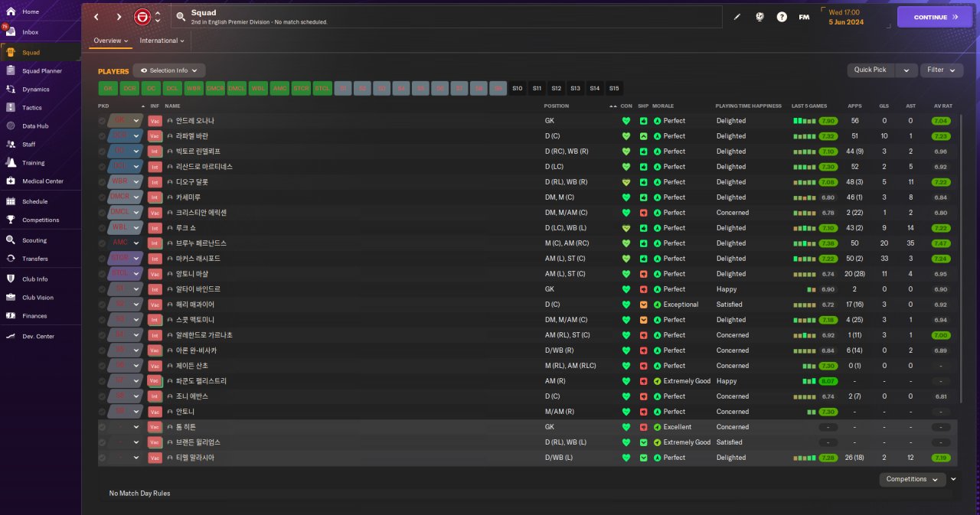Tick the selection circle for 카세미루
Viewport: 980px width, 515px height.
(103, 197)
